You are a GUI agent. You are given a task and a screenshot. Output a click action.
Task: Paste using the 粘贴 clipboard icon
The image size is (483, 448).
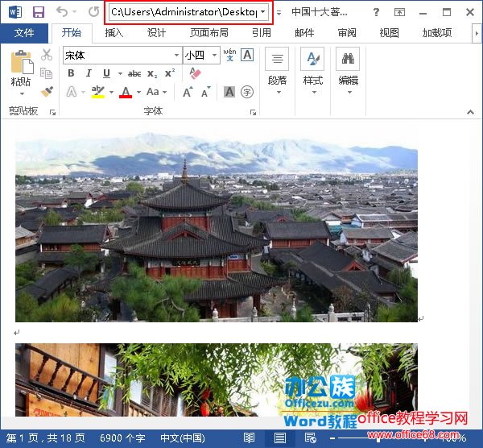point(21,62)
